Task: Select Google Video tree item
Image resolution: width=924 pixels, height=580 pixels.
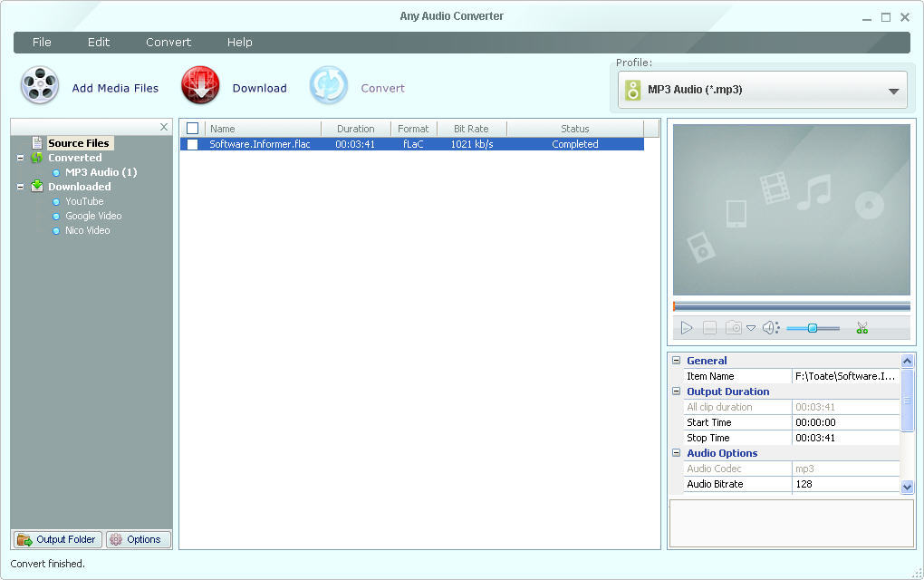Action: pyautogui.click(x=93, y=216)
